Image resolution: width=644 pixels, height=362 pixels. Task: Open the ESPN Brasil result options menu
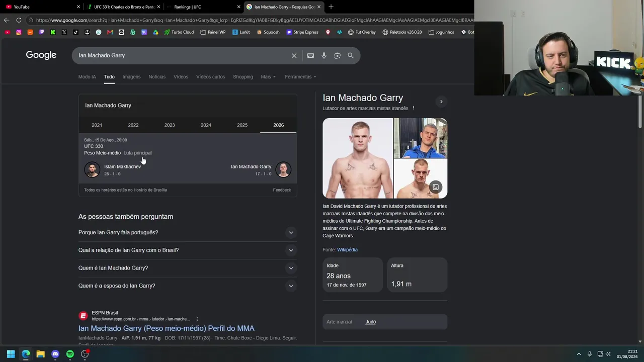pos(197,319)
